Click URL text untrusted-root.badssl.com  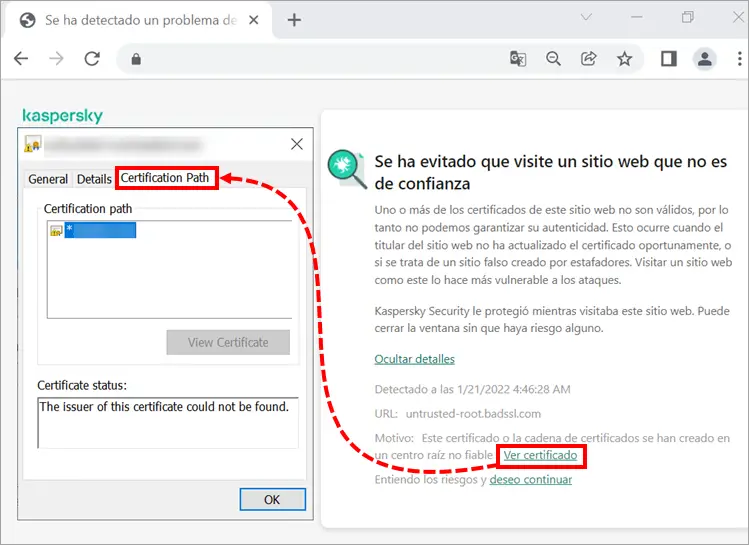point(473,414)
